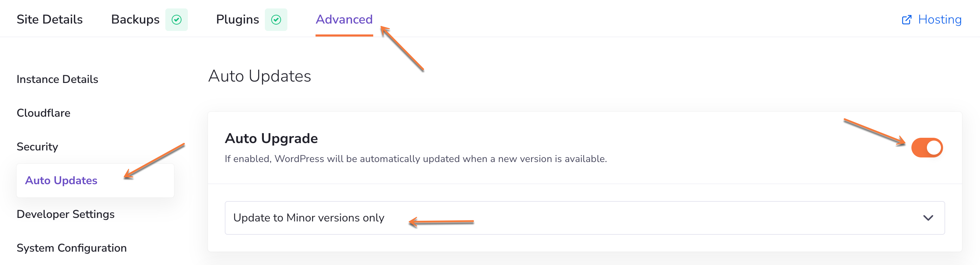
Task: Open the 'Update to Minor versions only' dropdown
Action: [584, 218]
